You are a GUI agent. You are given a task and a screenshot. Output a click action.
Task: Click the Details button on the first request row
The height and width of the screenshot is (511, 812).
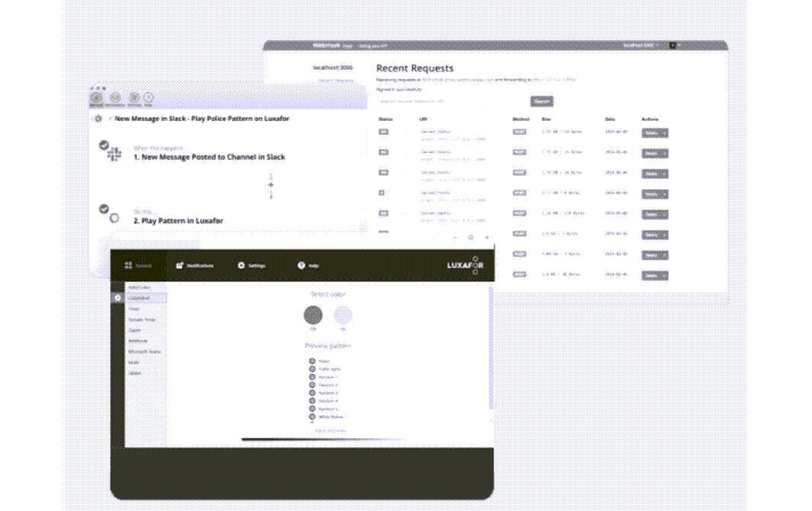[651, 133]
